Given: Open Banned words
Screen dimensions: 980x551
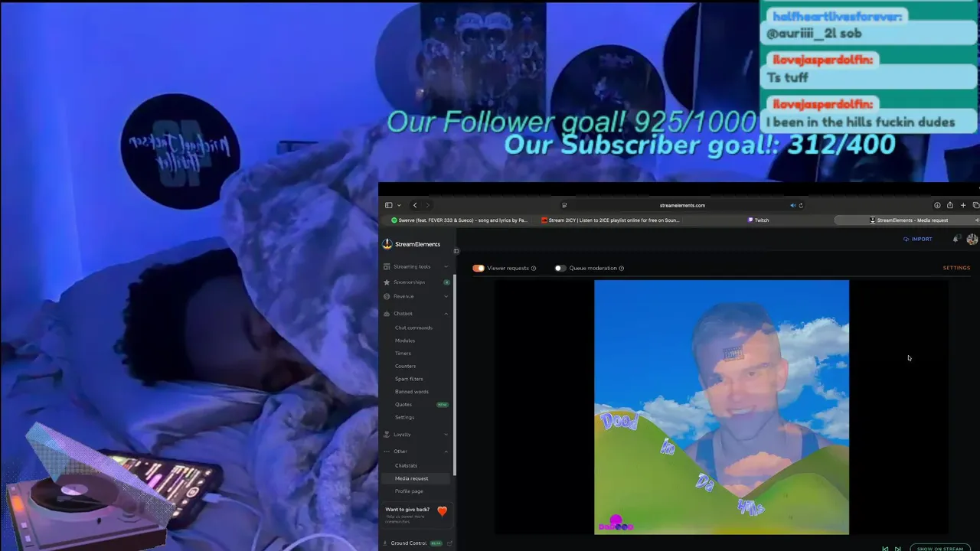Looking at the screenshot, I should 412,392.
